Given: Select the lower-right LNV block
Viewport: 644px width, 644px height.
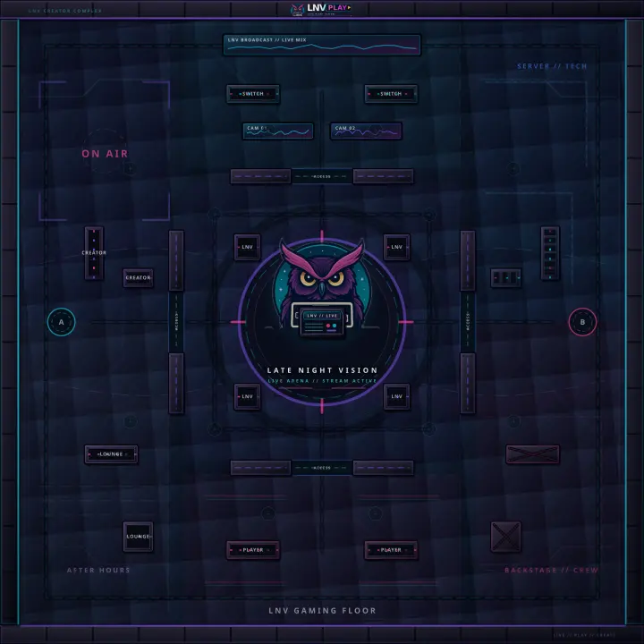Looking at the screenshot, I should (x=397, y=396).
